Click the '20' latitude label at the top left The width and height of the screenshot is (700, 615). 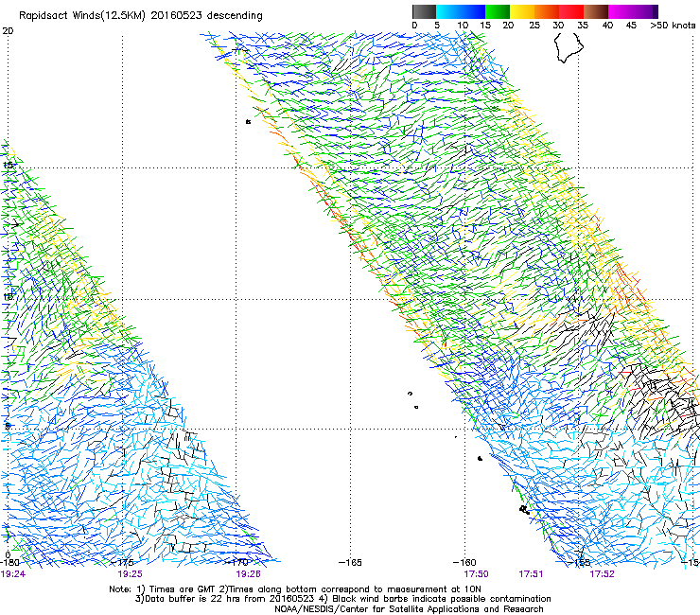[8, 31]
